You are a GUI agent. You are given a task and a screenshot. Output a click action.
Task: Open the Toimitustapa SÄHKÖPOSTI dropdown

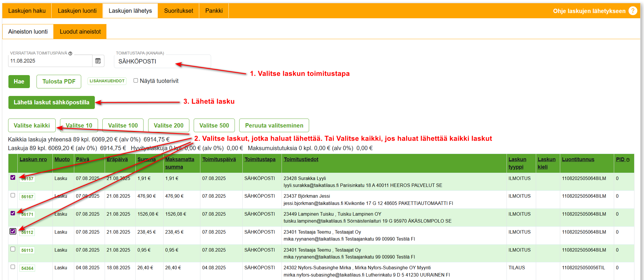point(162,61)
